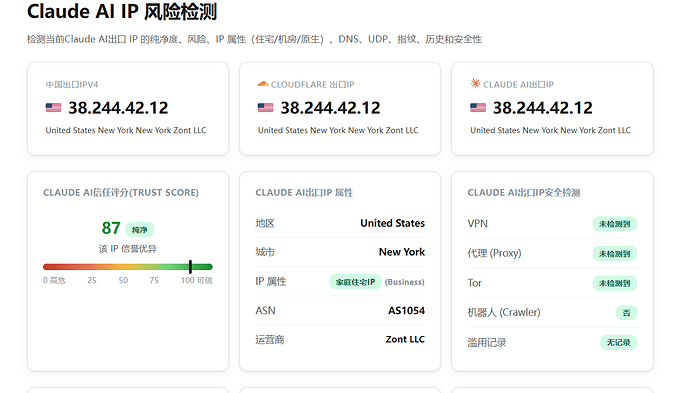Click the CLAUDE AI出口IP安全检测 heading
The image size is (690, 393).
click(x=524, y=193)
